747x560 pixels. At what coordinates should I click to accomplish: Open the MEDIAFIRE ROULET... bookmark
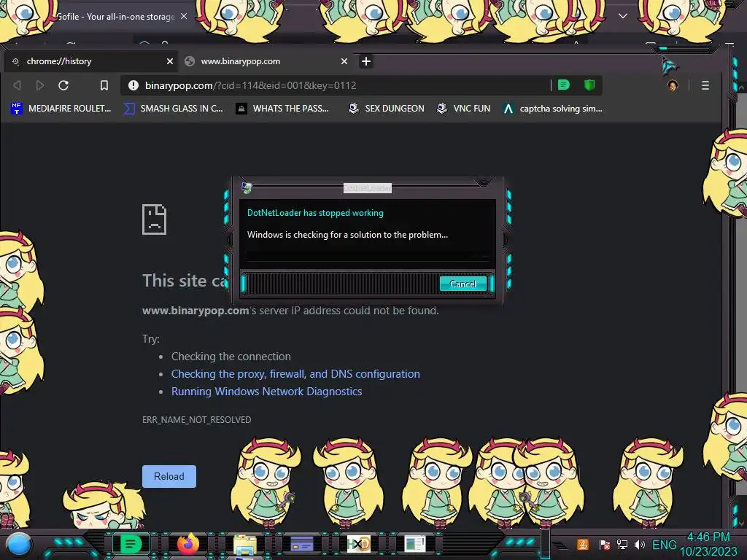61,109
